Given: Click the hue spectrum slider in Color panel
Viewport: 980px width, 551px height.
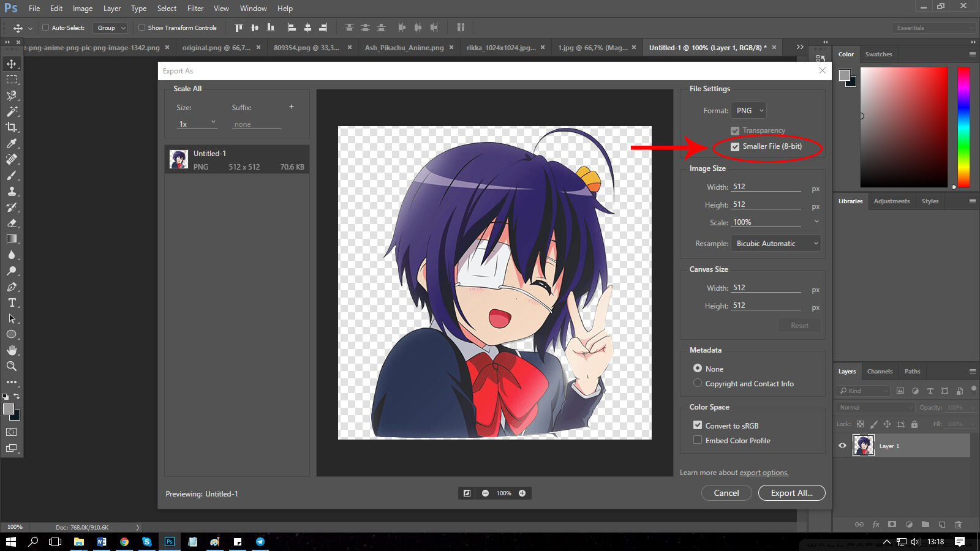Looking at the screenshot, I should (963, 127).
